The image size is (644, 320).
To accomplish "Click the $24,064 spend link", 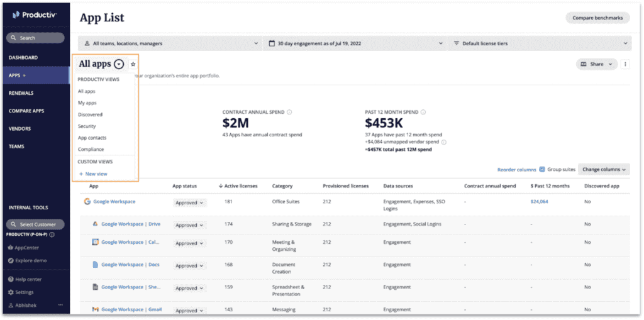I will point(539,202).
